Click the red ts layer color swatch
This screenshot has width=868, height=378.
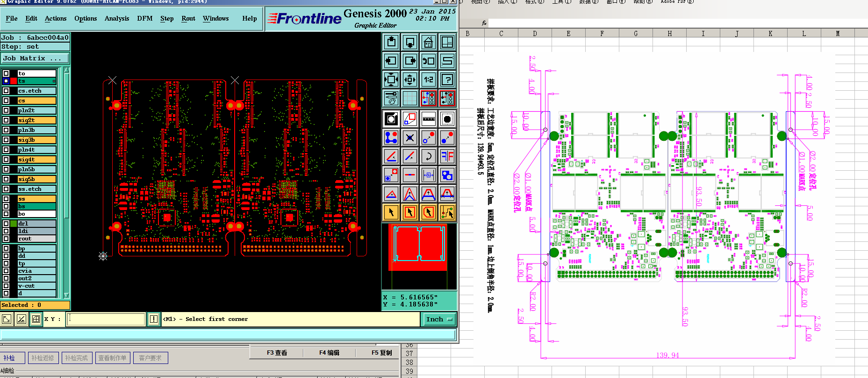14,81
